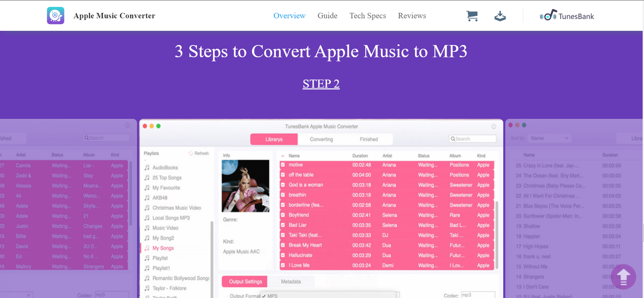Uncheck the 'off the table' song checkbox
Screen dimensions: 644x298
tap(283, 175)
